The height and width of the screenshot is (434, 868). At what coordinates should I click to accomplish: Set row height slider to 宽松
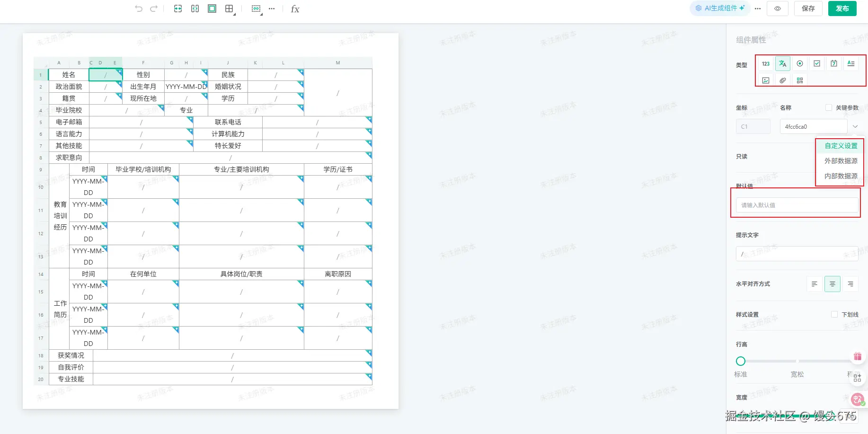[797, 361]
